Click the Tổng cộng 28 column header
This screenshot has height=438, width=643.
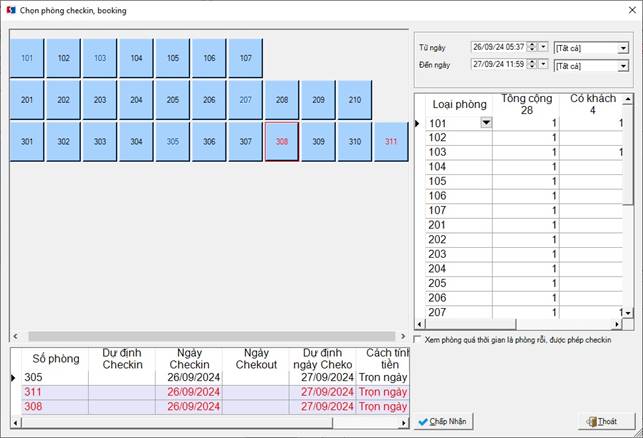coord(527,105)
